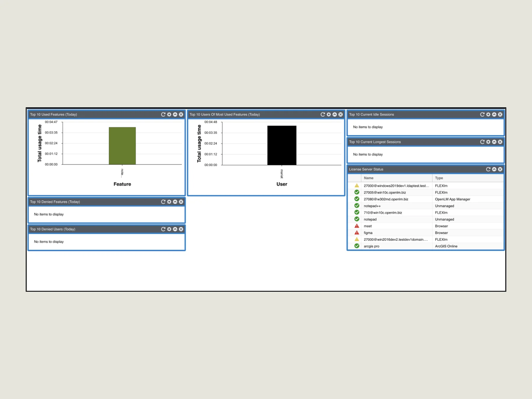Sort license servers by Name column header

coord(397,178)
